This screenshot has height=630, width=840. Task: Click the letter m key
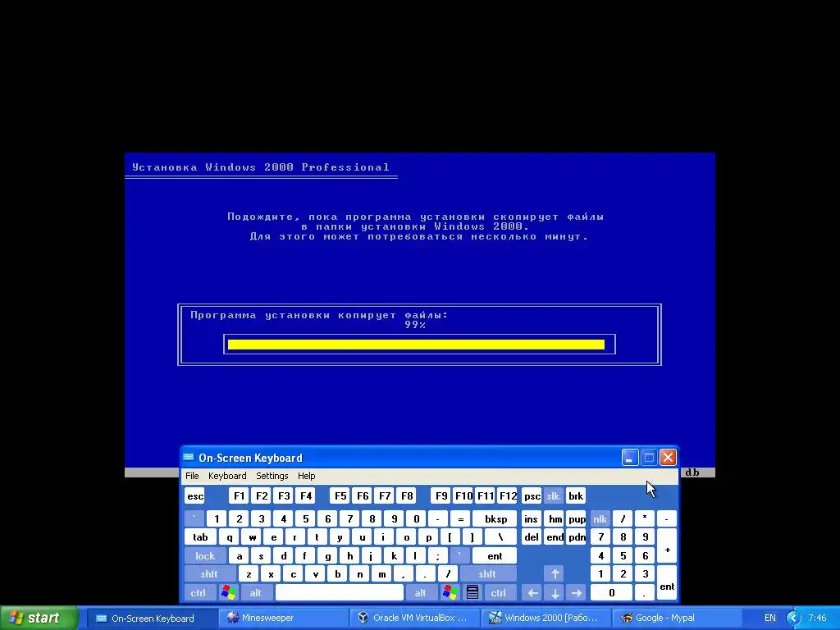tap(382, 573)
